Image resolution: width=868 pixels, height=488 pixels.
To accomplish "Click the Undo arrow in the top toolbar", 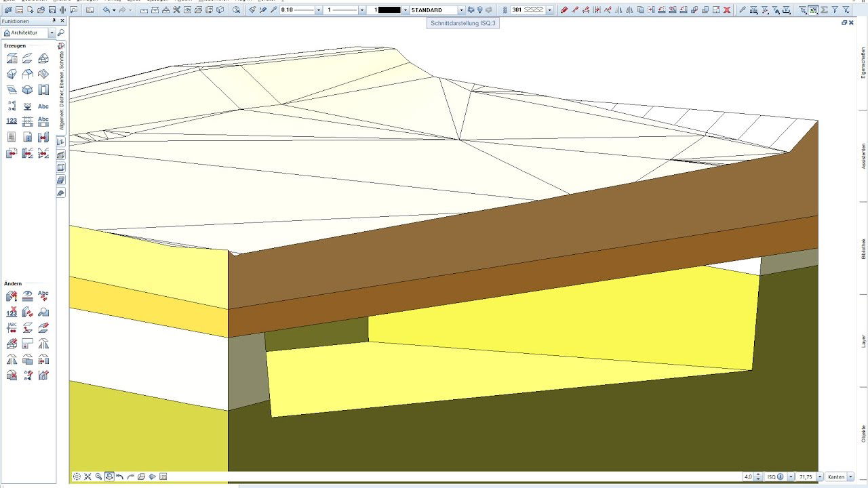I will [106, 10].
